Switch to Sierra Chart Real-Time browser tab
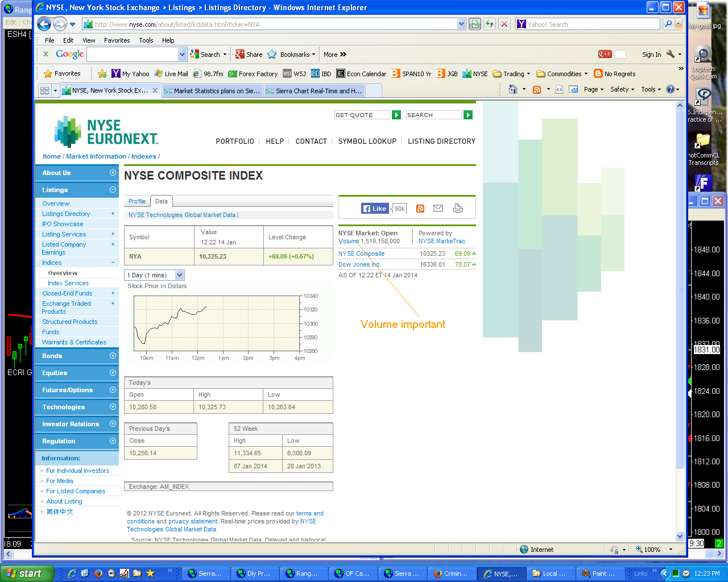This screenshot has width=728, height=582. 314,91
